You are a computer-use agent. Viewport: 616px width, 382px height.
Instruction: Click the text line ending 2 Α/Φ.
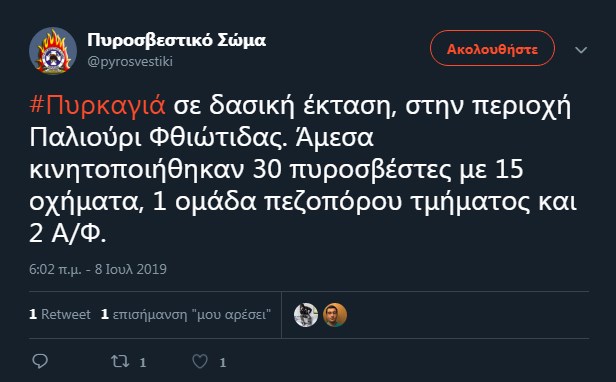pos(68,233)
